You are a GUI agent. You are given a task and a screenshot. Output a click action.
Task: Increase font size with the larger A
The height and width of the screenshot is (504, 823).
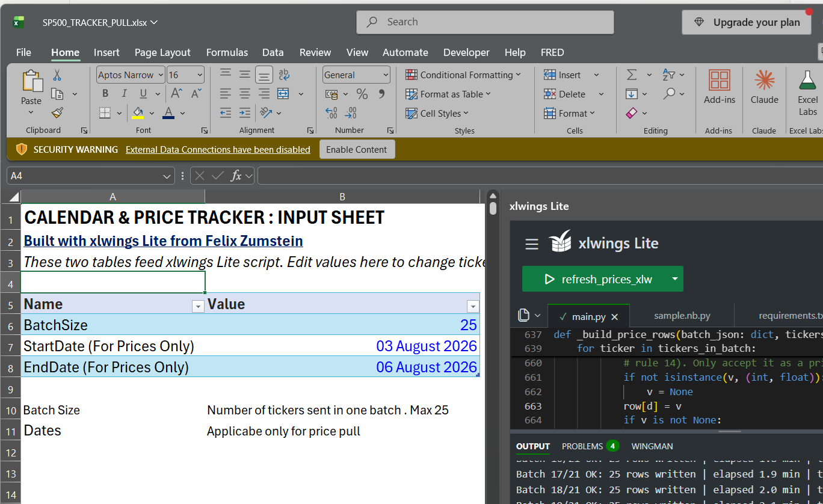(x=176, y=93)
